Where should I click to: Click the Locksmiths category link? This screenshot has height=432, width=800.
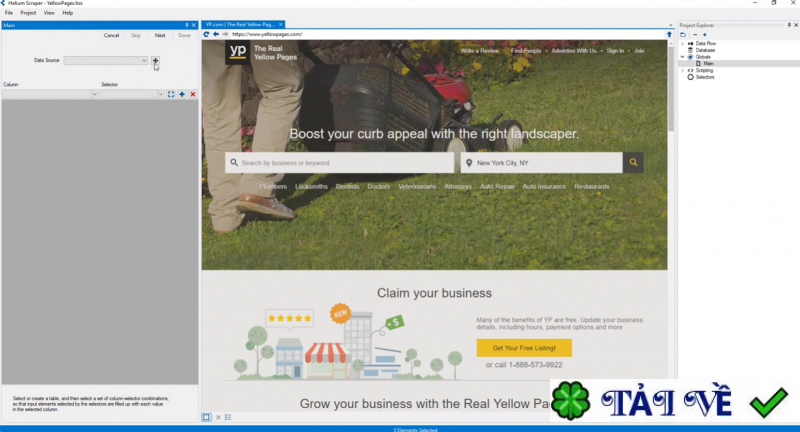point(311,187)
